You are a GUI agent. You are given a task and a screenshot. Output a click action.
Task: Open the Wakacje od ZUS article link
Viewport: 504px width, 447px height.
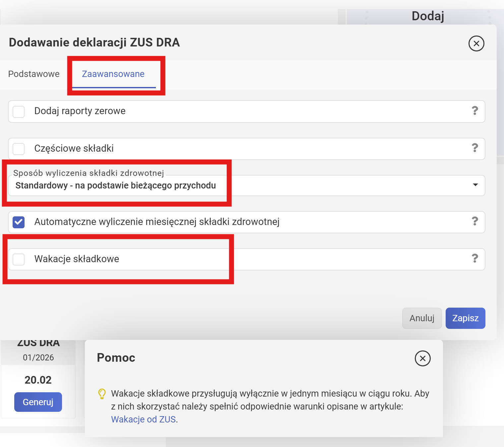(x=143, y=419)
